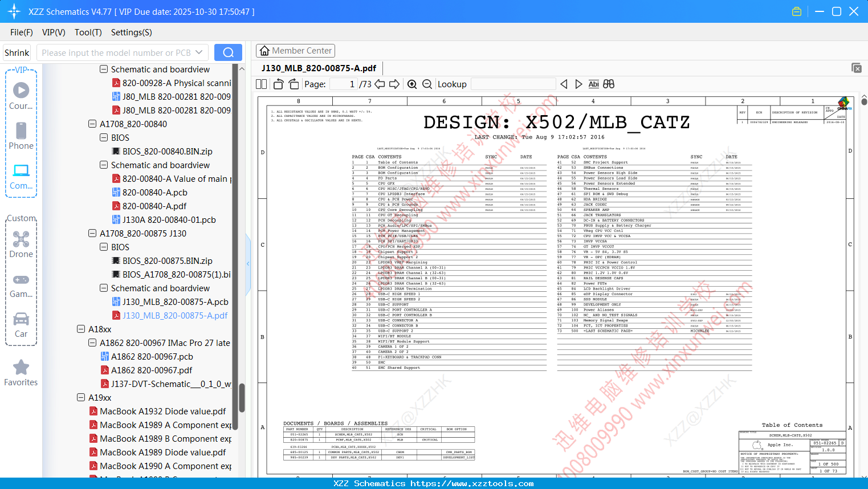Click the binoculars search icon
Viewport: 868px width, 489px height.
coord(609,84)
